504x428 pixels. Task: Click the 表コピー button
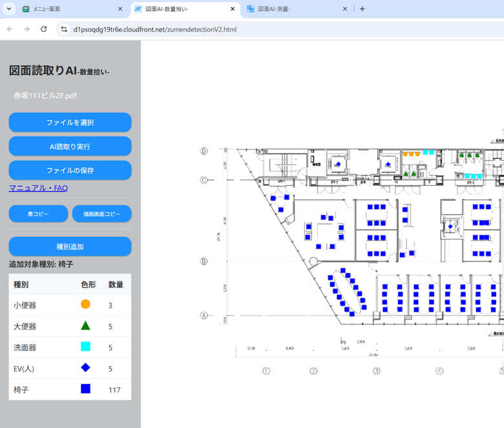pos(38,214)
